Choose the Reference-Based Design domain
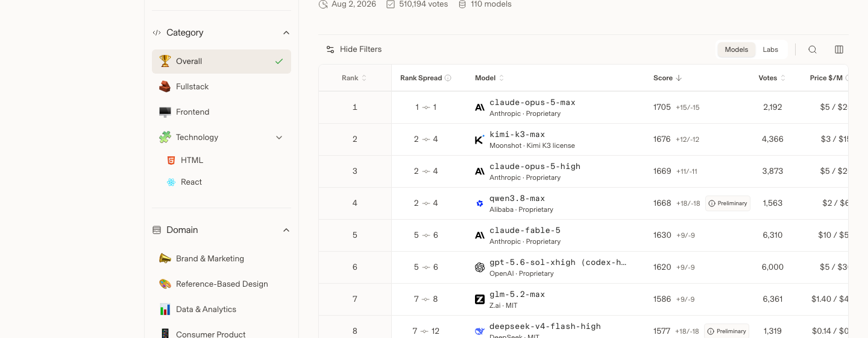 coord(221,284)
